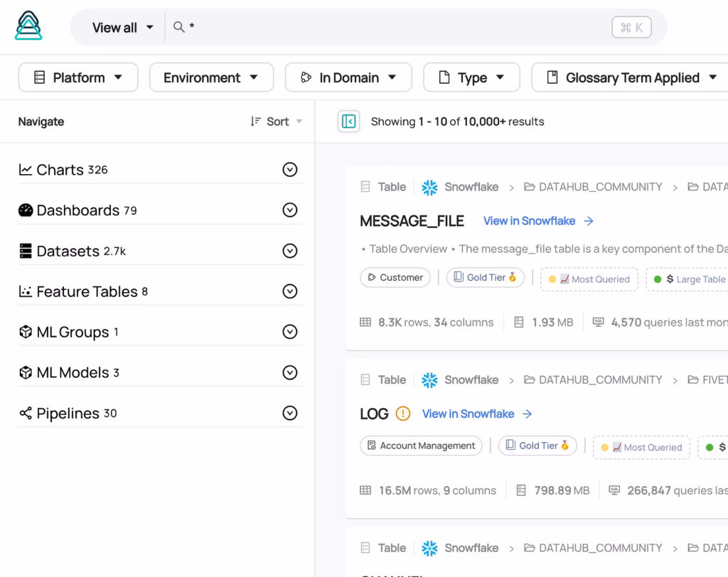Open the Platform filter dropdown
Image resolution: width=728 pixels, height=577 pixels.
pos(78,77)
